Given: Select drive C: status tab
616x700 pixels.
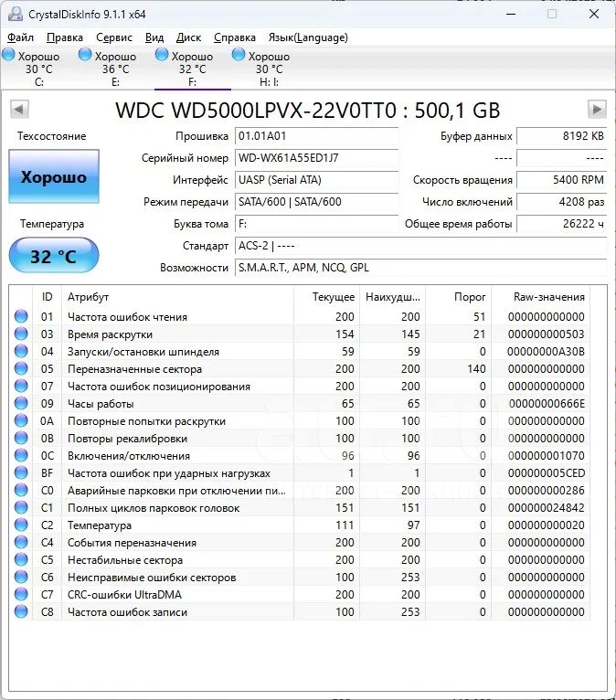Looking at the screenshot, I should [x=38, y=69].
